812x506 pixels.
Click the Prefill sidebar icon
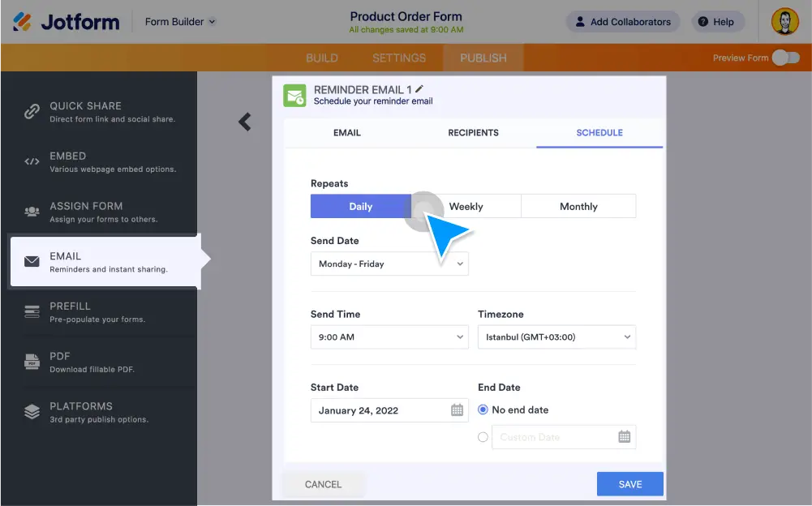pos(32,311)
